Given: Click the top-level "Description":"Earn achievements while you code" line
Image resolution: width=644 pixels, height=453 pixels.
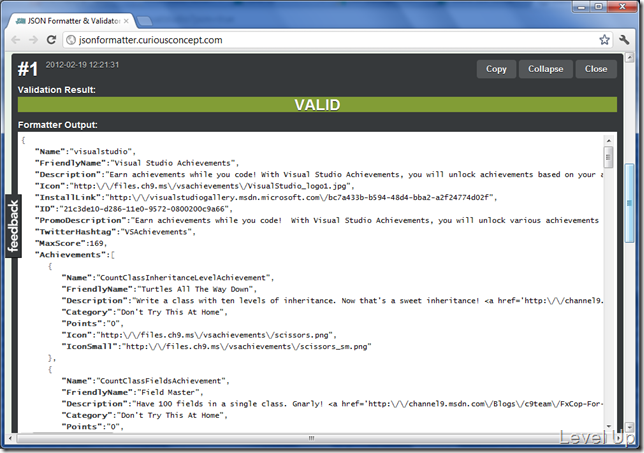Looking at the screenshot, I should click(319, 175).
